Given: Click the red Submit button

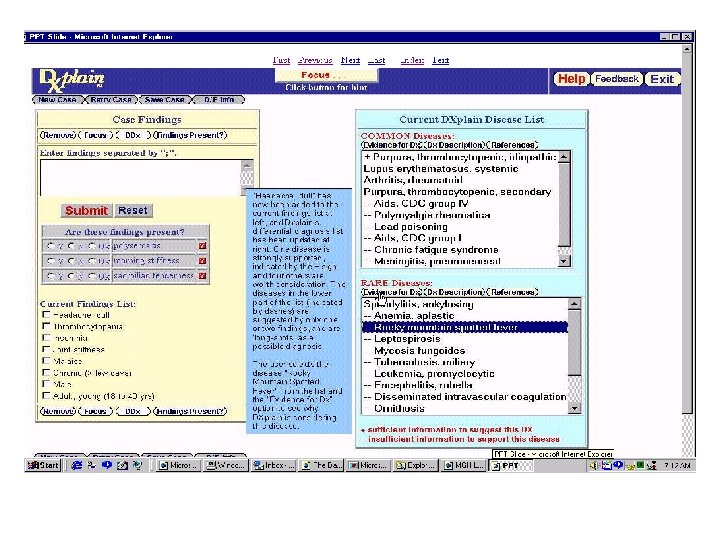Looking at the screenshot, I should (x=86, y=211).
